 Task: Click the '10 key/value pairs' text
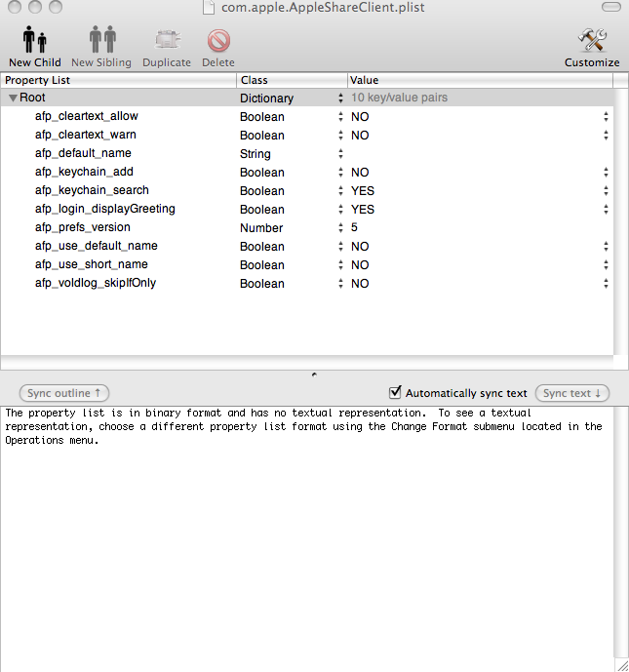(399, 98)
